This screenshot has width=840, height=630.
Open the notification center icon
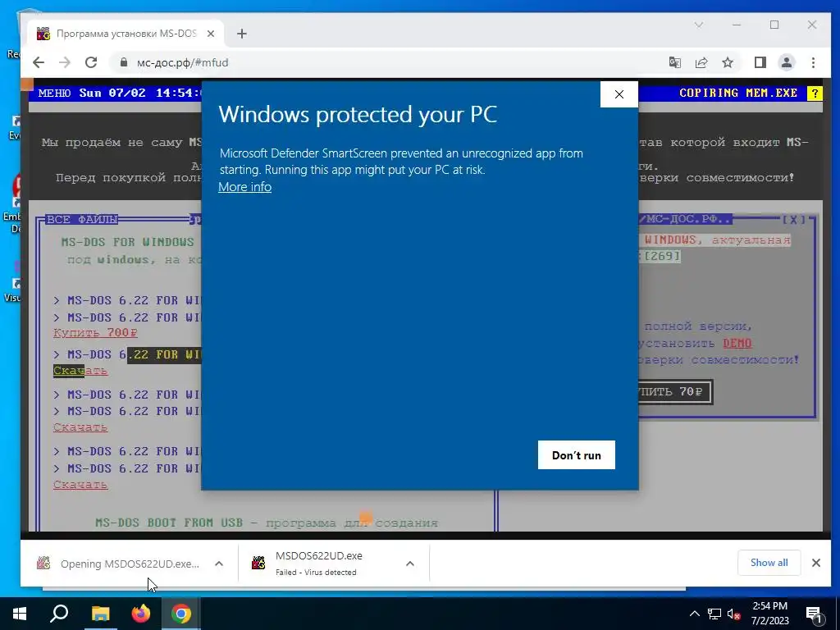coord(815,614)
